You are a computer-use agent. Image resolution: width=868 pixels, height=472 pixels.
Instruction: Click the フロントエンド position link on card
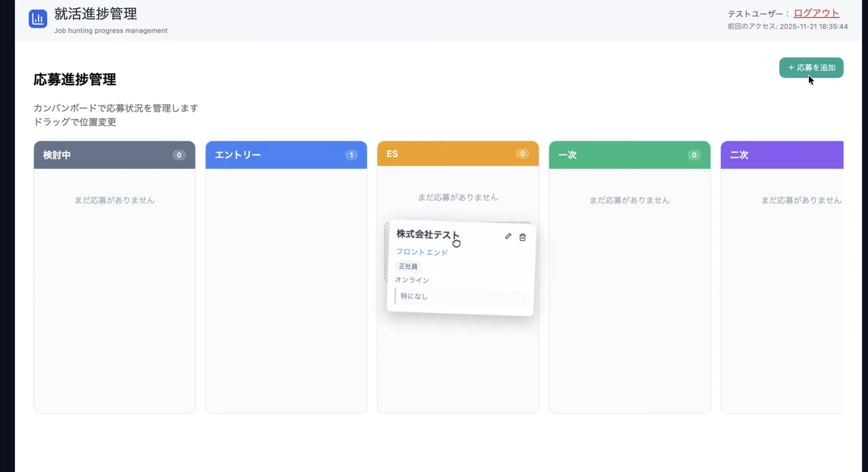tap(421, 252)
